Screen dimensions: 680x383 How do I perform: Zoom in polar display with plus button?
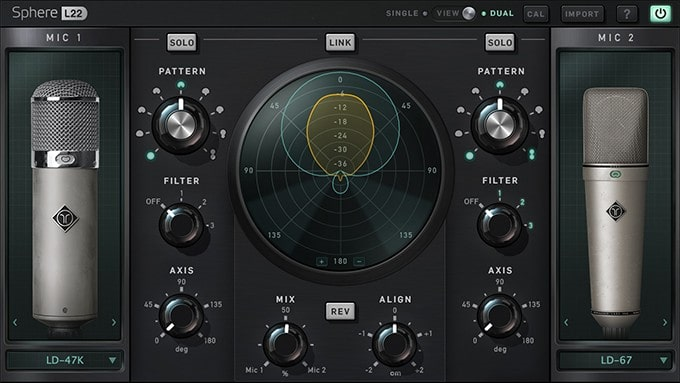321,261
